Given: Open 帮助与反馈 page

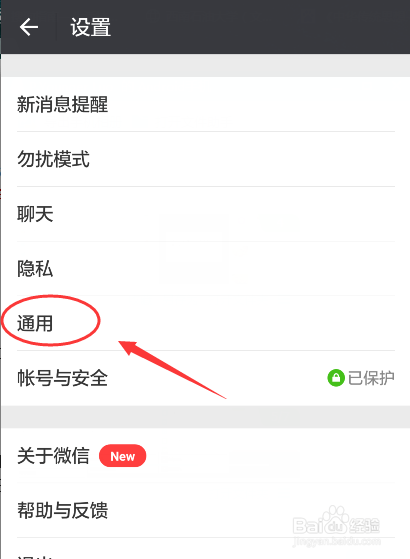Looking at the screenshot, I should point(205,511).
